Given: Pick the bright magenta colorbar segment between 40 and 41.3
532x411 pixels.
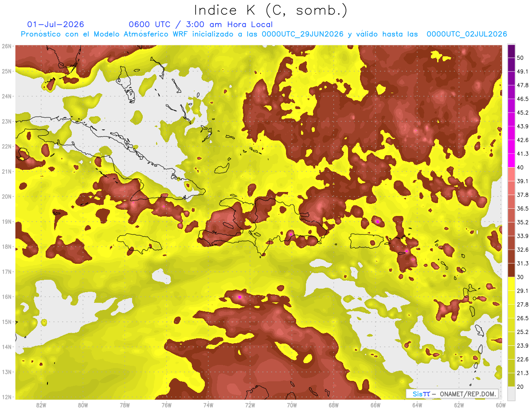Looking at the screenshot, I should [511, 160].
